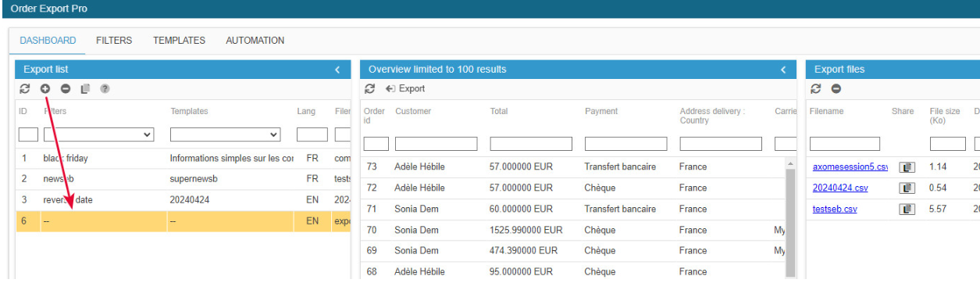Sort by the Share column header
The image size is (980, 283).
pyautogui.click(x=903, y=112)
